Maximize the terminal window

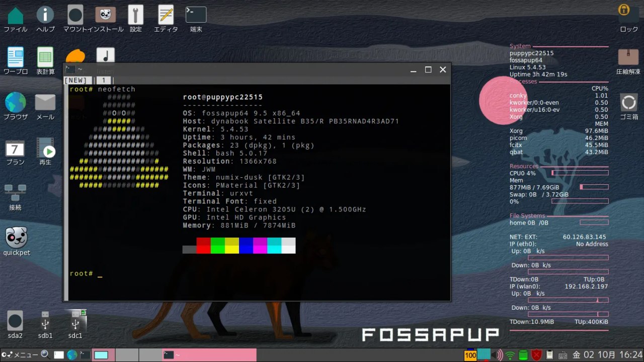coord(428,69)
